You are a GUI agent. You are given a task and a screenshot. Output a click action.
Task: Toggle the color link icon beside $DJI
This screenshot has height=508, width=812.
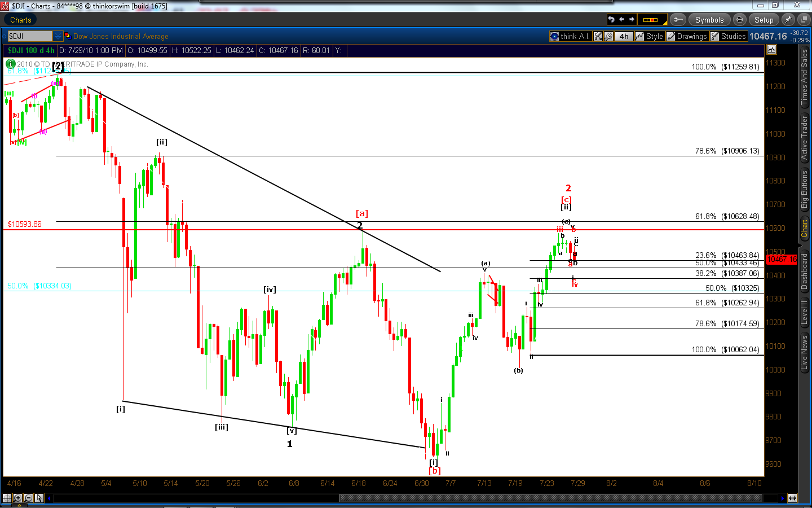68,36
